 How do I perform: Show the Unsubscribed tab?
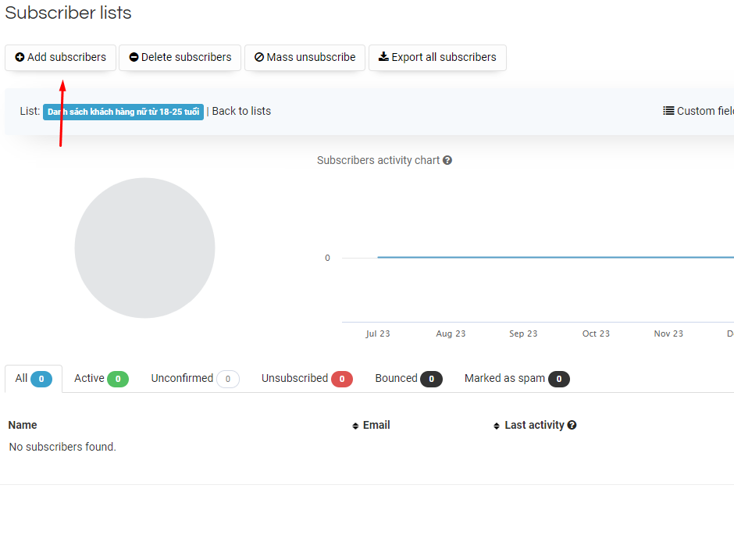[x=306, y=379]
